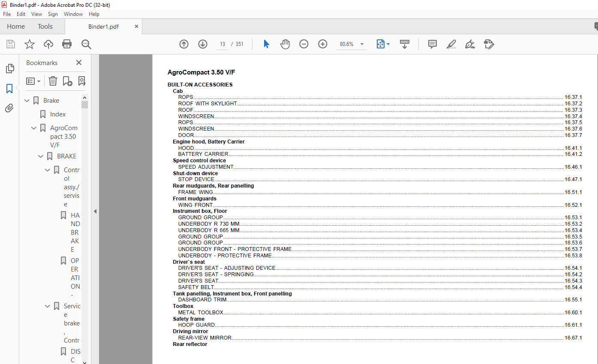Toggle the Bookmarks navigation pane icon

(x=9, y=89)
